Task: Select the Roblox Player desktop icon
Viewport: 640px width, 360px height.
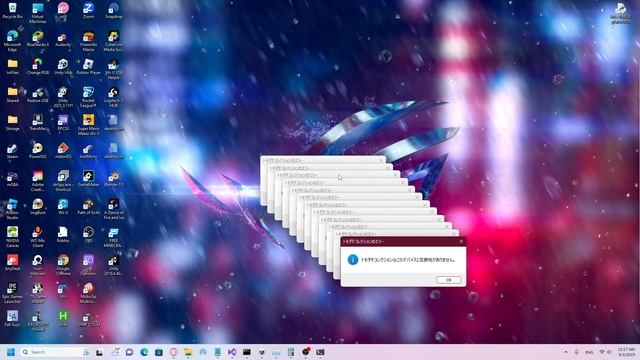Action: point(88,67)
